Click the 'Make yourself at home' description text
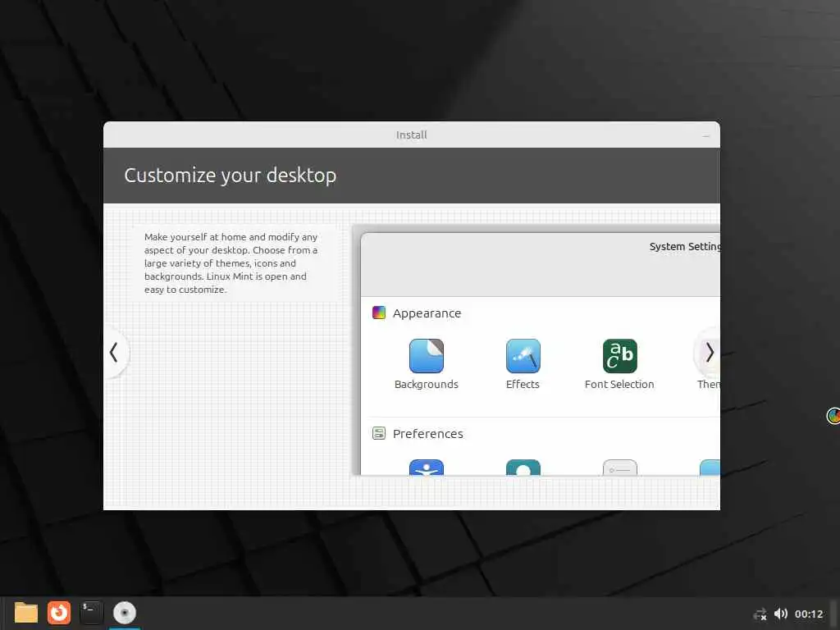Screen dimensions: 840x630 pyautogui.click(x=231, y=263)
